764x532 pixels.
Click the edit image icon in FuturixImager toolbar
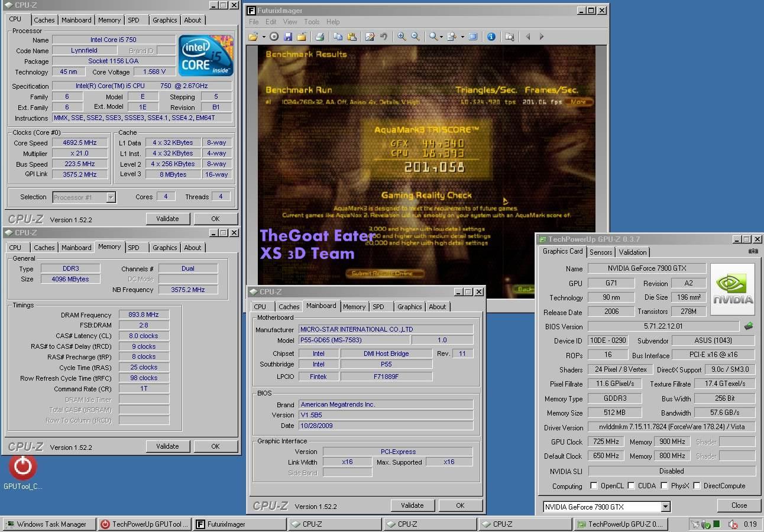(x=370, y=37)
